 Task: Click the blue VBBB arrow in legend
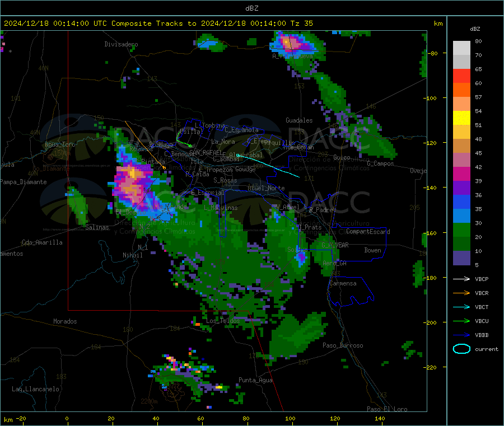click(x=461, y=335)
